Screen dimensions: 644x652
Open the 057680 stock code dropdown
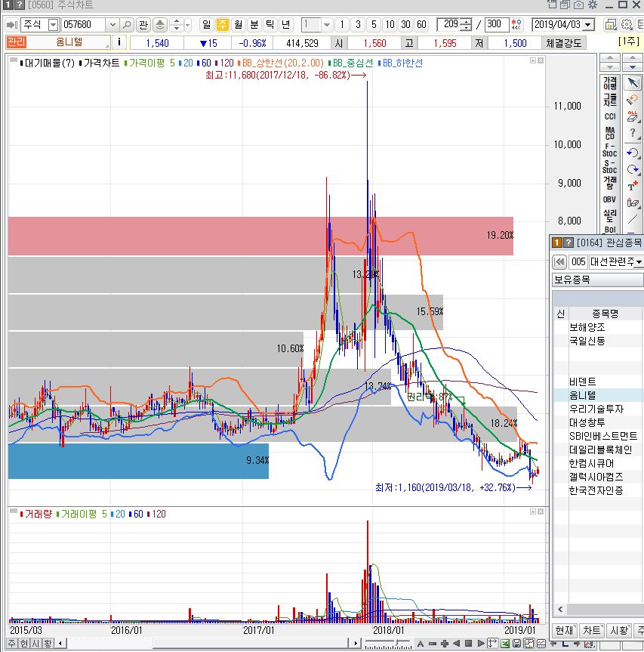[x=112, y=24]
